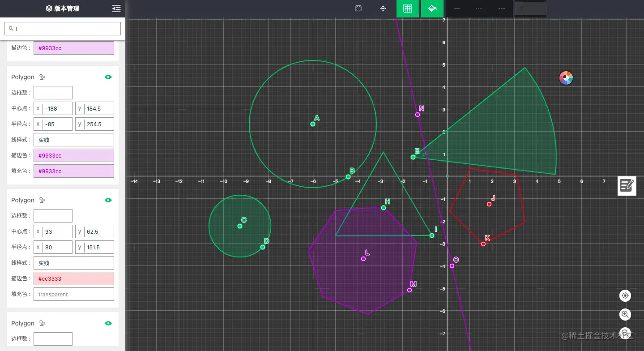Click 边框数 field of Polygon with center 93

[53, 216]
